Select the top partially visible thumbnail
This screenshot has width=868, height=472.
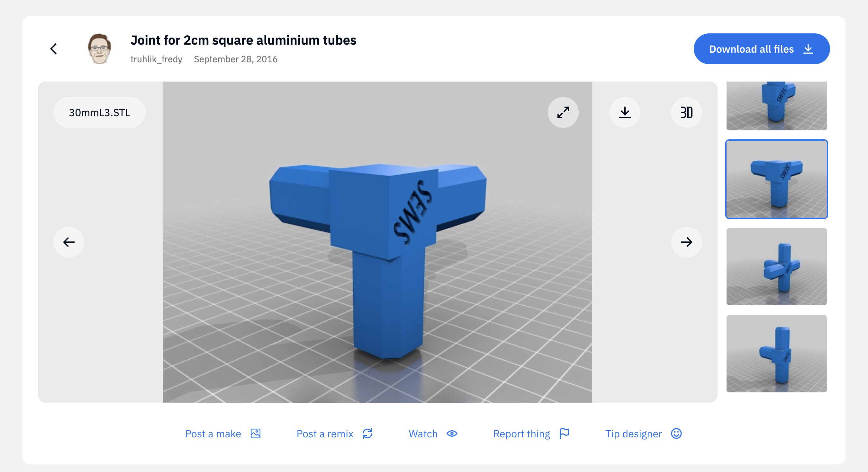[776, 106]
